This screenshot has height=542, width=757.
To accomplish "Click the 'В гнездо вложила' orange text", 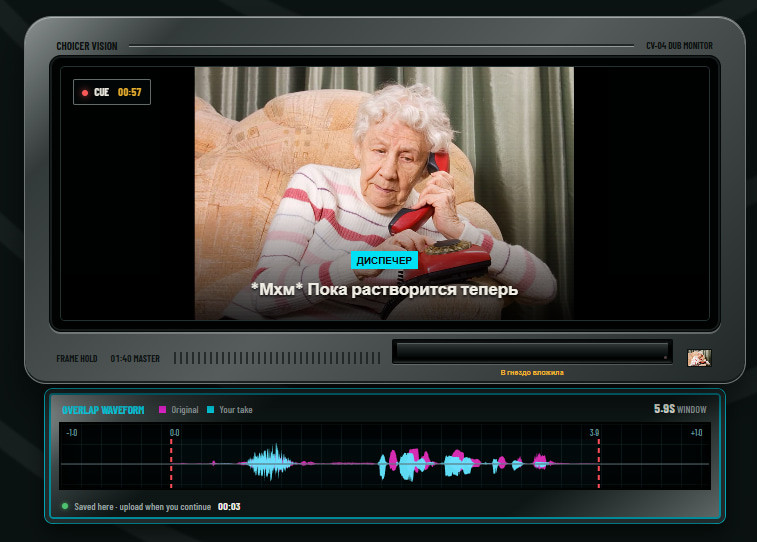I will (532, 373).
